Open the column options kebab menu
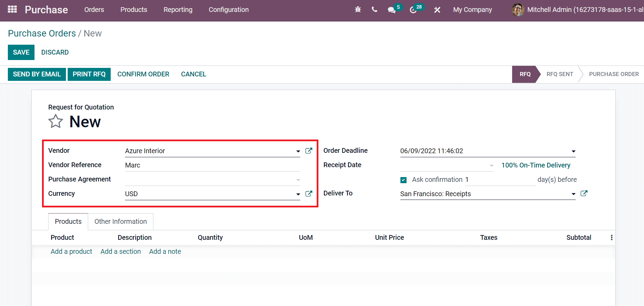 [612, 237]
